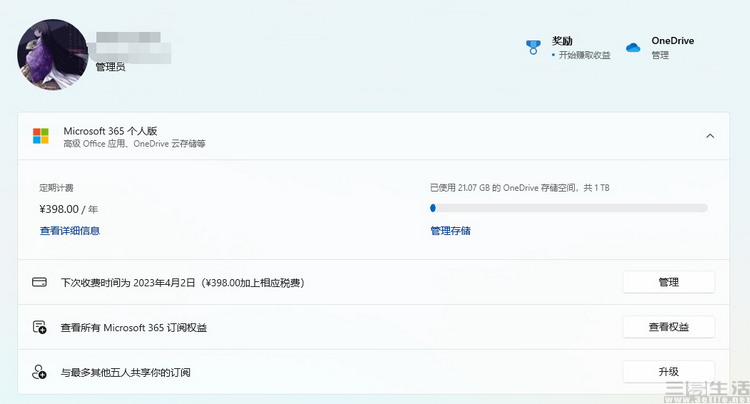The width and height of the screenshot is (750, 404).
Task: Click the OneDrive cloud icon
Action: [x=633, y=47]
